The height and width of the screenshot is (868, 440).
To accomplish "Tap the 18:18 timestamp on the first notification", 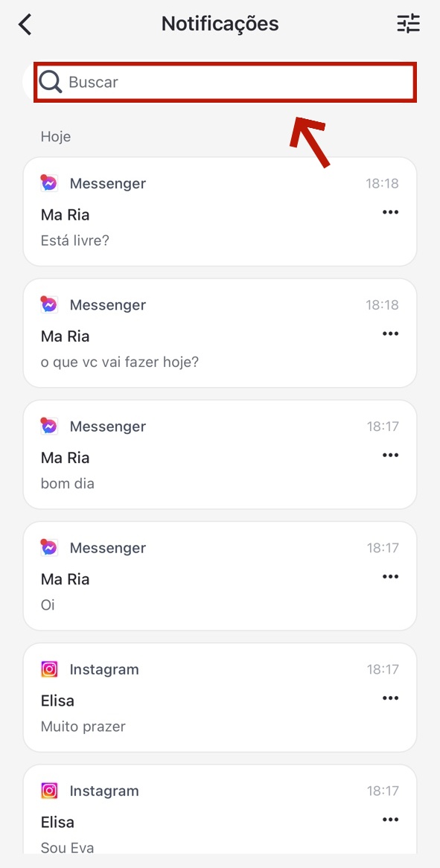I will (x=384, y=182).
